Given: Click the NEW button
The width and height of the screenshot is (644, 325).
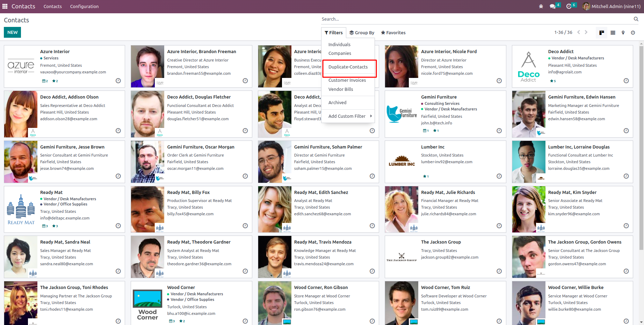Looking at the screenshot, I should pos(13,32).
